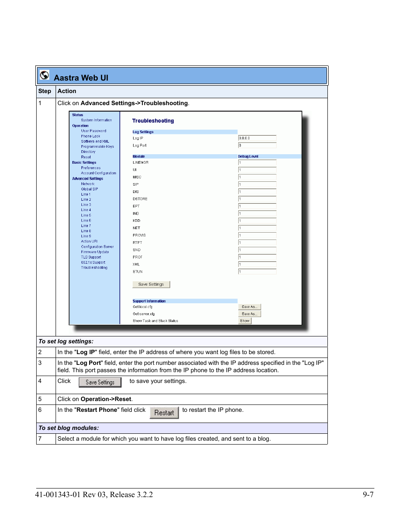411x532 pixels.
Task: Go to Global SIP settings
Action: point(89,189)
